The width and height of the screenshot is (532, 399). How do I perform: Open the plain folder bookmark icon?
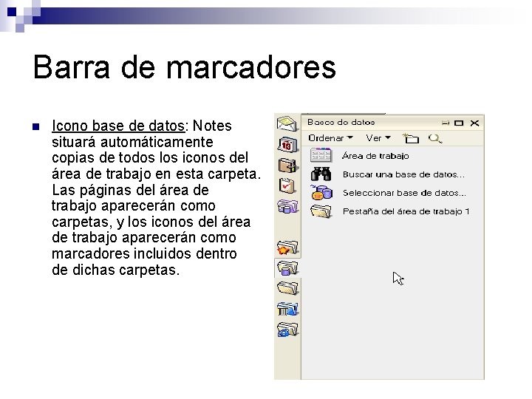pos(287,288)
